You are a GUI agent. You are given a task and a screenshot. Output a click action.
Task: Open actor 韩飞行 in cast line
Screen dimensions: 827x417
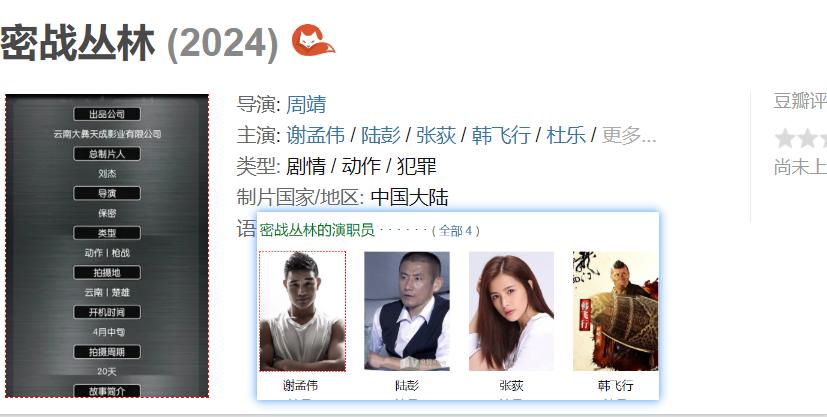(x=501, y=135)
